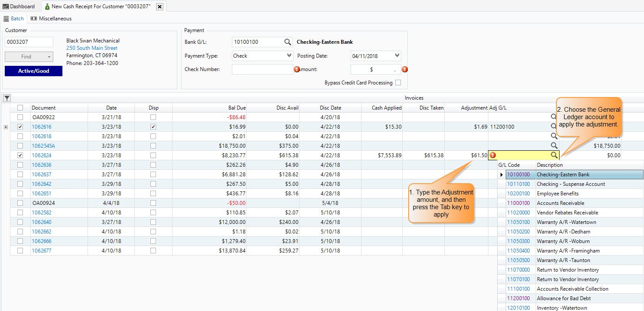Image resolution: width=644 pixels, height=311 pixels.
Task: Click the Adj G/L lookup for row 1062545A
Action: point(554,146)
